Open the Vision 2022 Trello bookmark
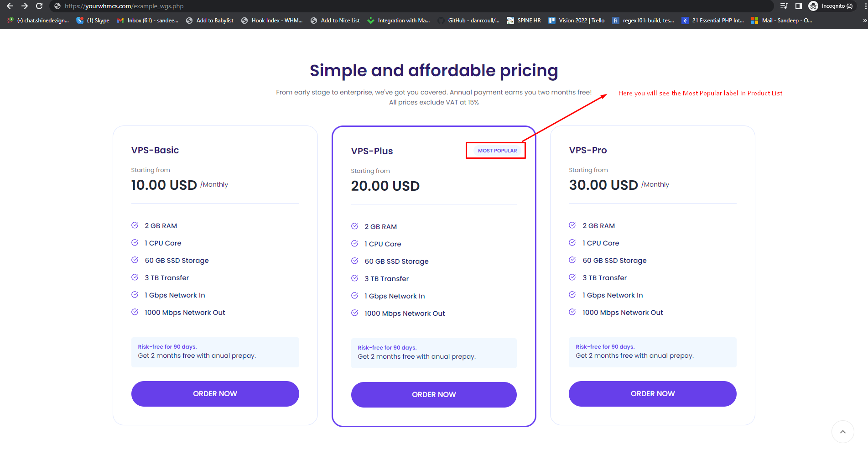 tap(577, 21)
